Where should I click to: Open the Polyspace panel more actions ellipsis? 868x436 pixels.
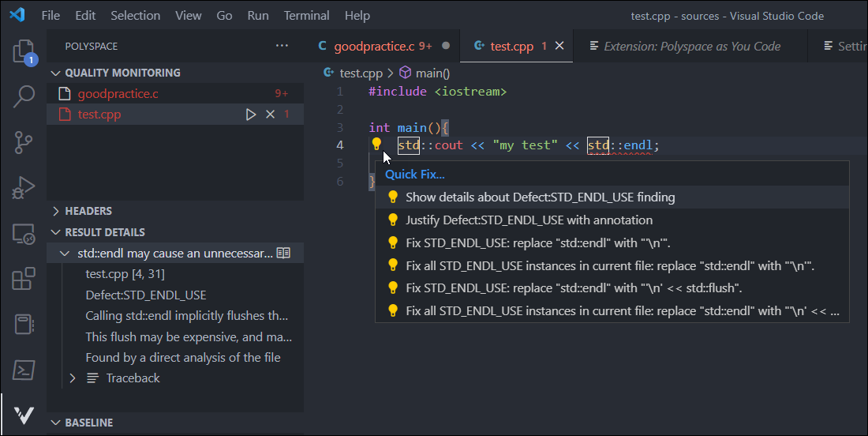282,46
